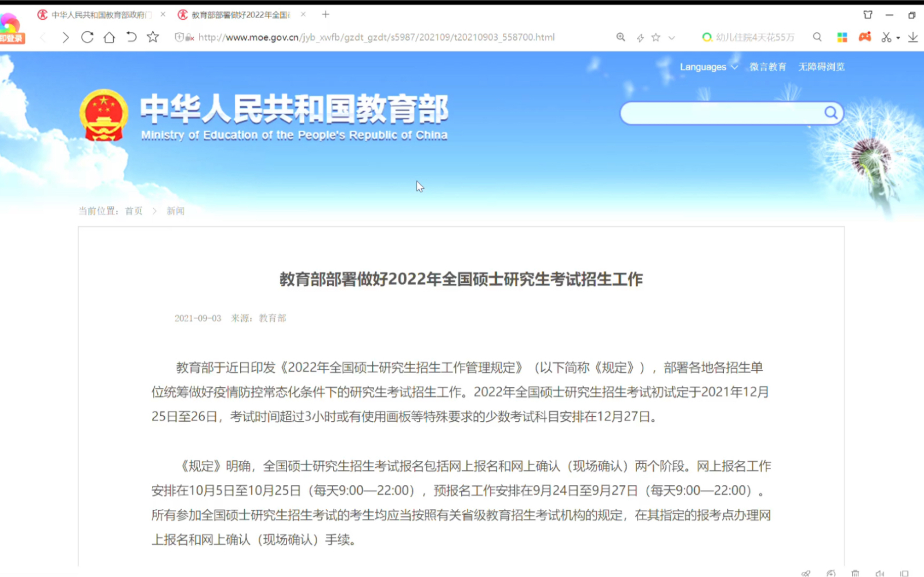Open a new browser tab
Image resolution: width=924 pixels, height=577 pixels.
coord(325,14)
